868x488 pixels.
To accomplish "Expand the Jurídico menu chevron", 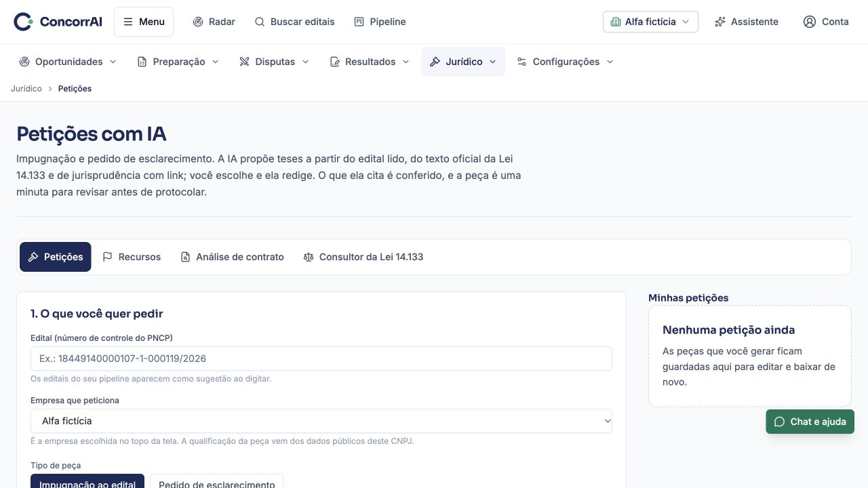I will (x=492, y=62).
